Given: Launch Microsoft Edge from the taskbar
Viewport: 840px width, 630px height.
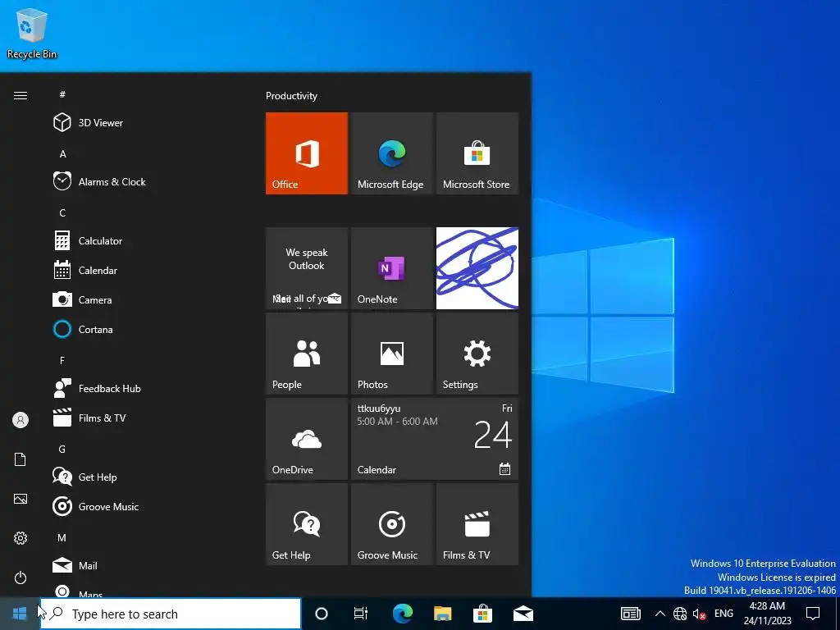Looking at the screenshot, I should click(x=402, y=614).
